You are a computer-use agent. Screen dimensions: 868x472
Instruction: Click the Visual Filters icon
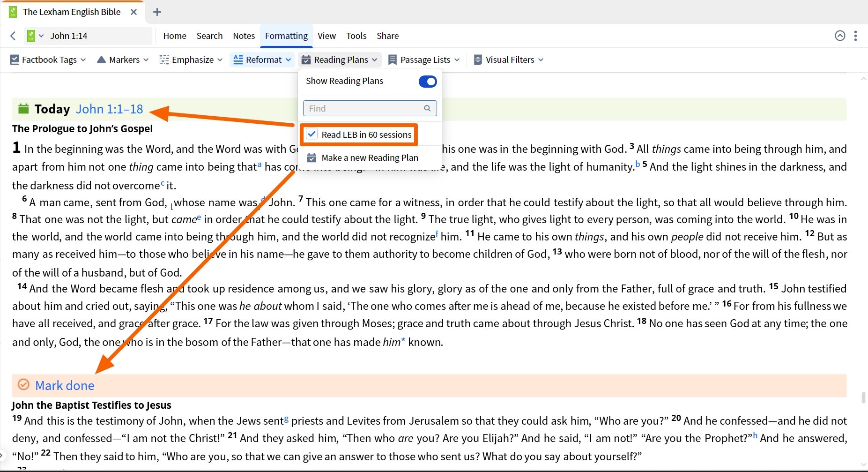click(478, 60)
